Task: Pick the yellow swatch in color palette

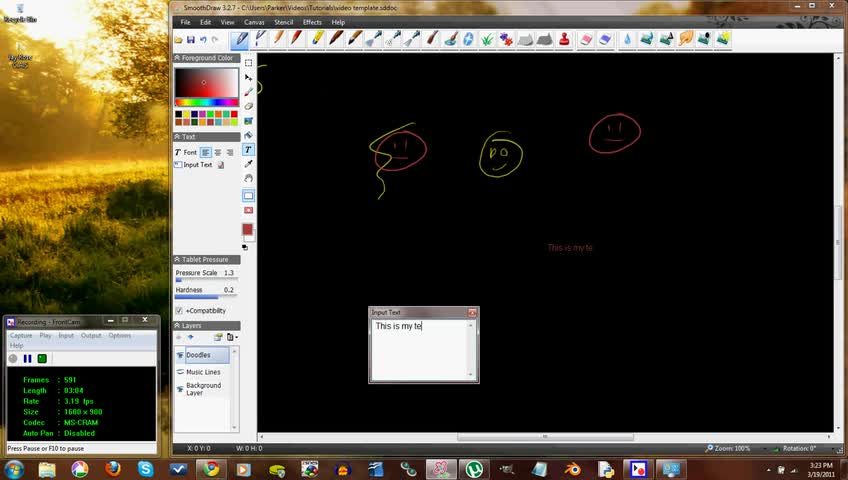Action: coord(186,114)
